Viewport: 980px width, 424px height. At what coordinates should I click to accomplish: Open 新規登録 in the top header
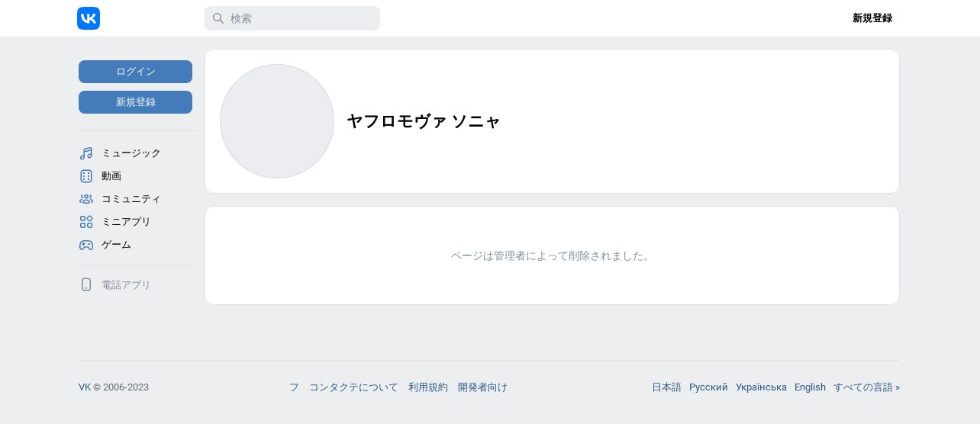click(x=872, y=18)
